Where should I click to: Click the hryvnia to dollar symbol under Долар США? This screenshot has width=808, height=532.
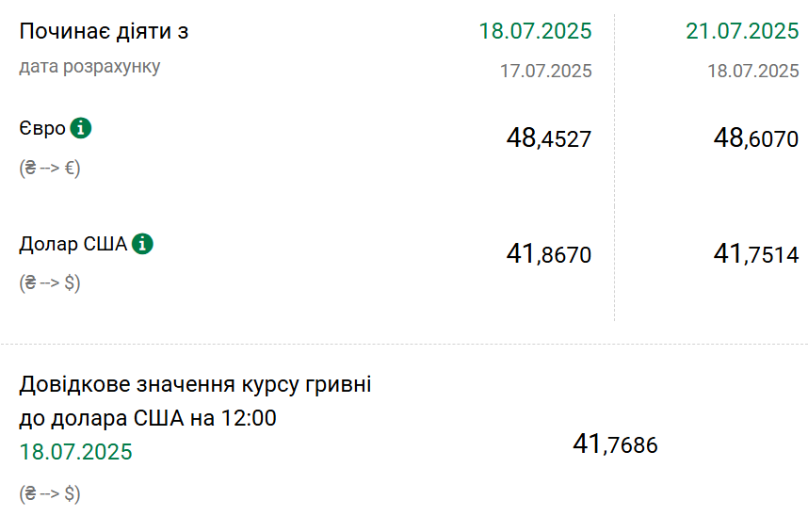point(50,282)
